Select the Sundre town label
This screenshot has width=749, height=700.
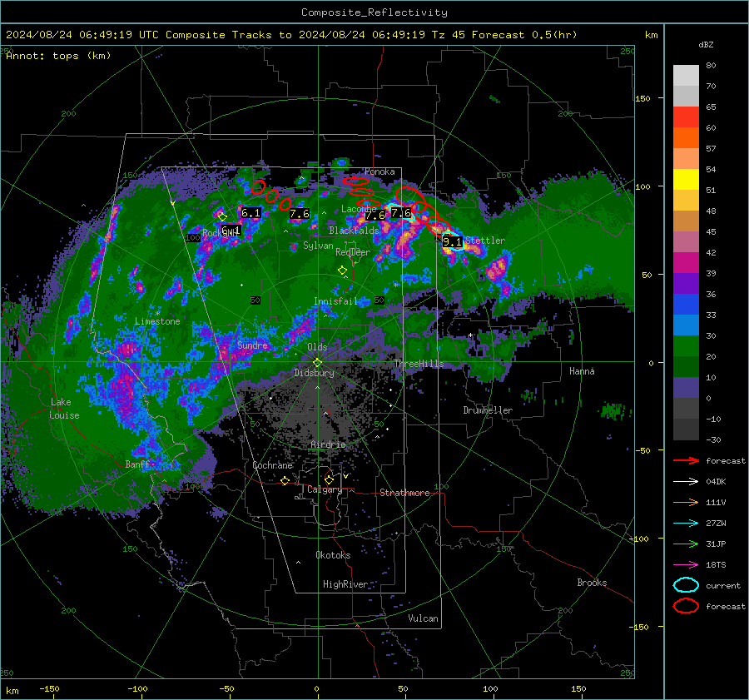coord(252,345)
